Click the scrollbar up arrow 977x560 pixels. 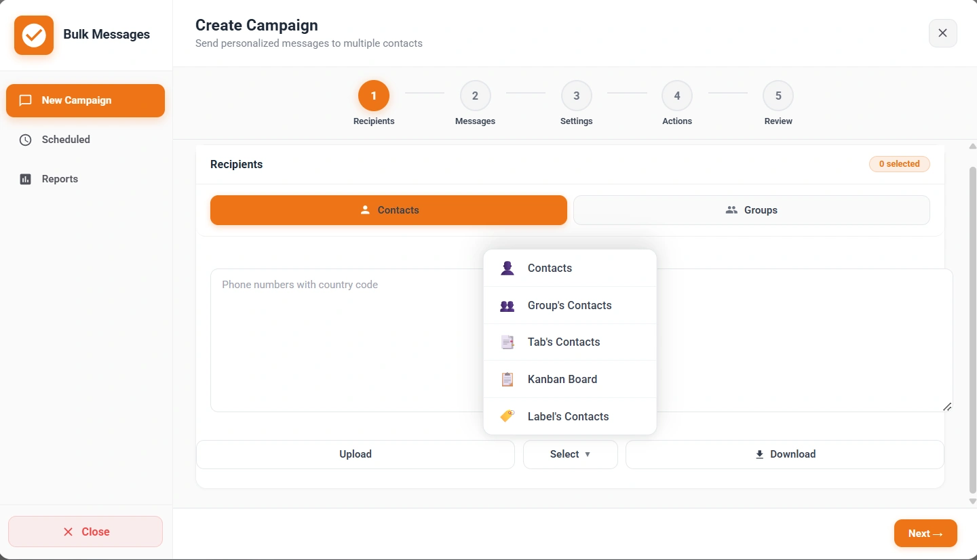pos(972,146)
